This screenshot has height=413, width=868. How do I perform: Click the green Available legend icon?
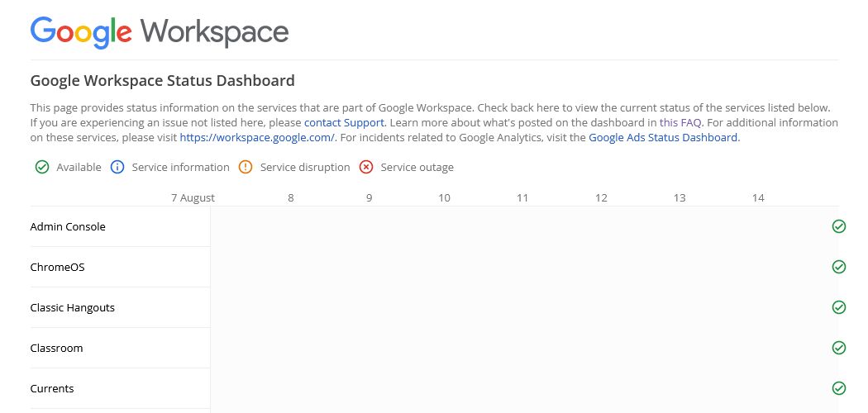(42, 167)
